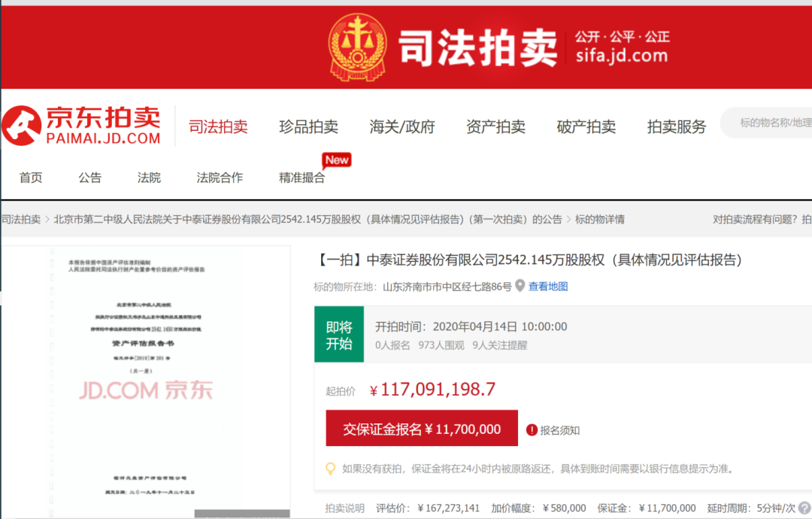Go to 资产拍卖 section
Image resolution: width=812 pixels, height=519 pixels.
(495, 126)
